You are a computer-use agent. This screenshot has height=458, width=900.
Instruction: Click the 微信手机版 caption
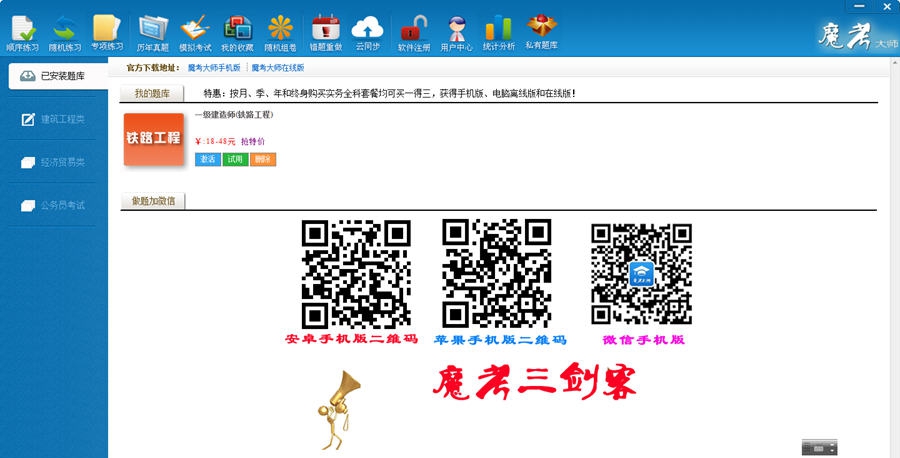tap(643, 340)
